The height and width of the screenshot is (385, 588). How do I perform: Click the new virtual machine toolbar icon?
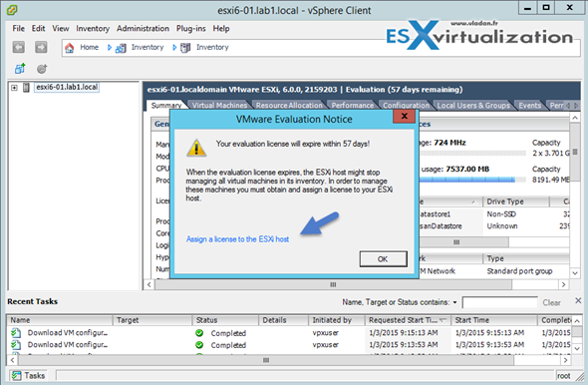(x=20, y=69)
